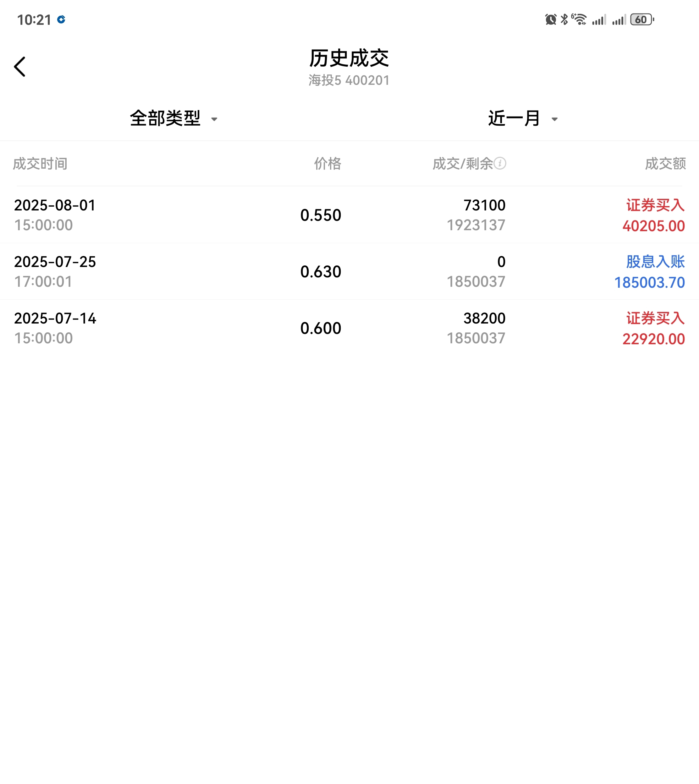
Task: Select traded quantity 38200
Action: [484, 318]
